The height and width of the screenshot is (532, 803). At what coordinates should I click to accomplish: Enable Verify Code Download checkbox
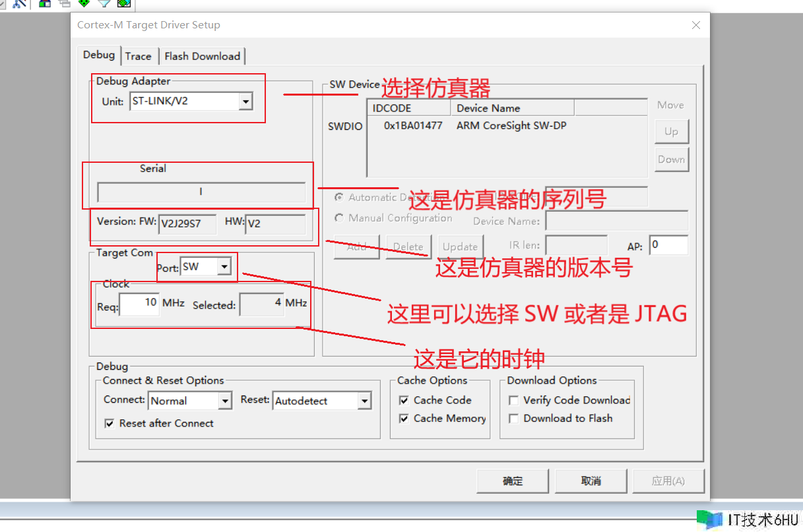pos(513,400)
